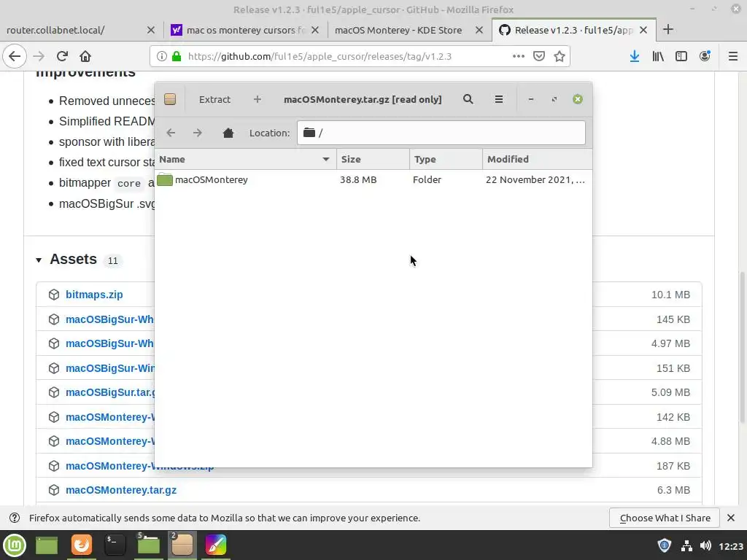Open page actions three-dot menu
Image resolution: width=747 pixels, height=560 pixels.
coord(519,56)
